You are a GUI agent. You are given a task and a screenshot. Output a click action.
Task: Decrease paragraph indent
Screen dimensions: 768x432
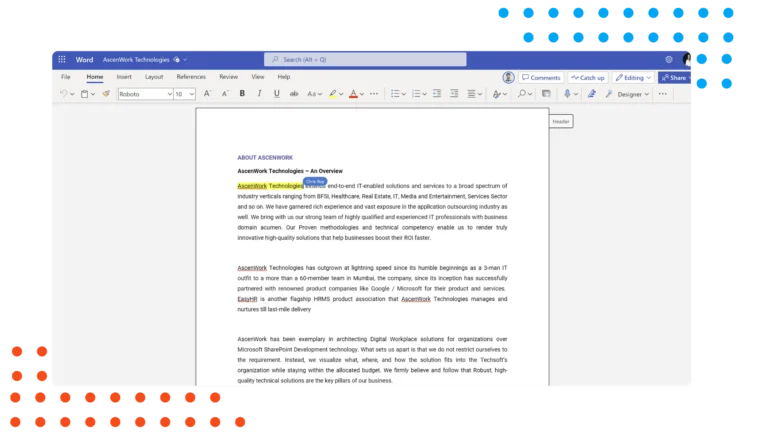[437, 94]
